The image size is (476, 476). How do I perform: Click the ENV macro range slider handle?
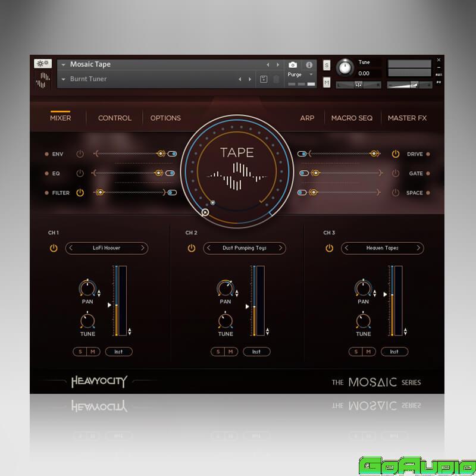click(161, 154)
